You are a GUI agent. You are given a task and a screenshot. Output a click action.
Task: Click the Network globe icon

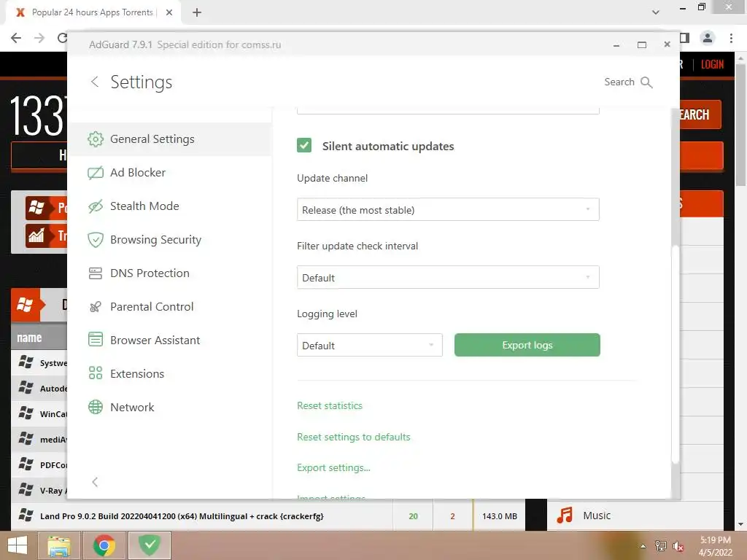pyautogui.click(x=96, y=407)
